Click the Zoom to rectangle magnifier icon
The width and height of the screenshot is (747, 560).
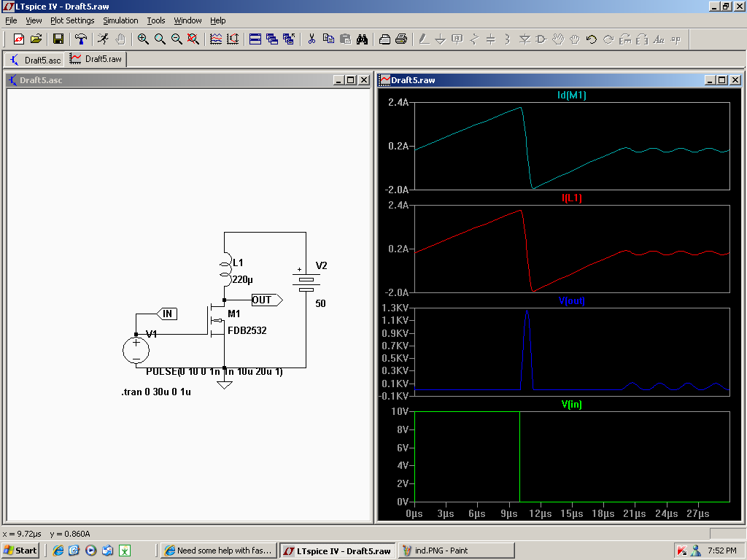(x=160, y=39)
